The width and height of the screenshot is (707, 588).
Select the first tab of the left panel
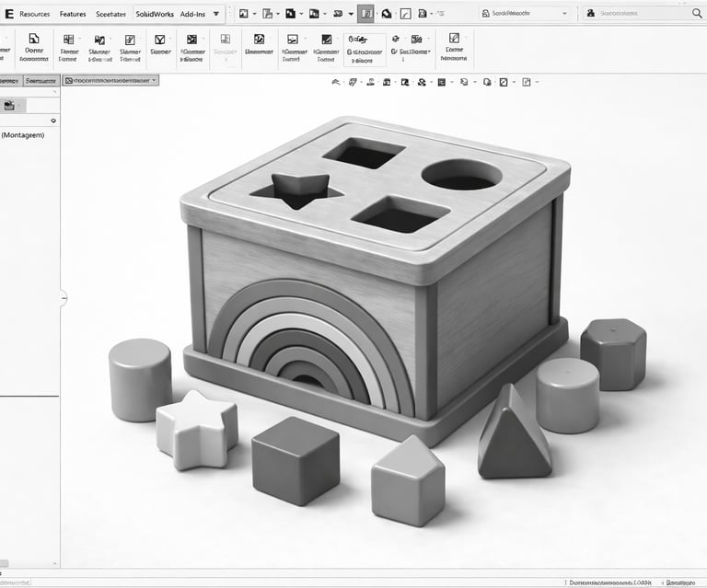click(x=9, y=81)
